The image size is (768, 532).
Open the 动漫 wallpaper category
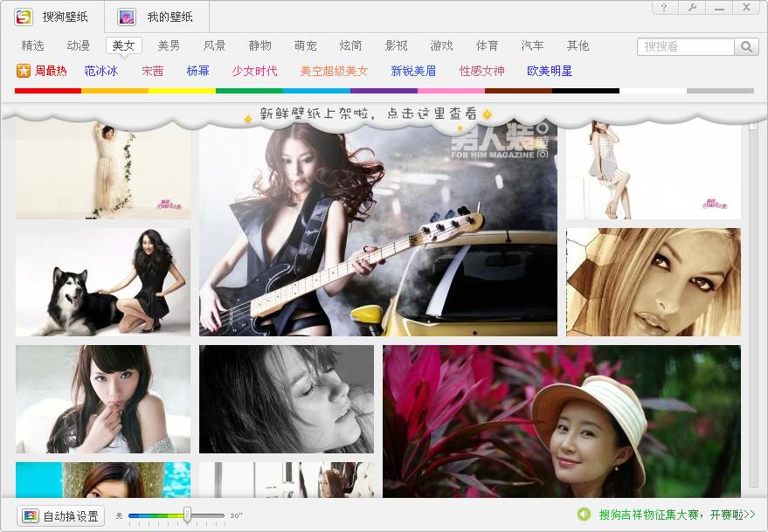click(x=78, y=45)
